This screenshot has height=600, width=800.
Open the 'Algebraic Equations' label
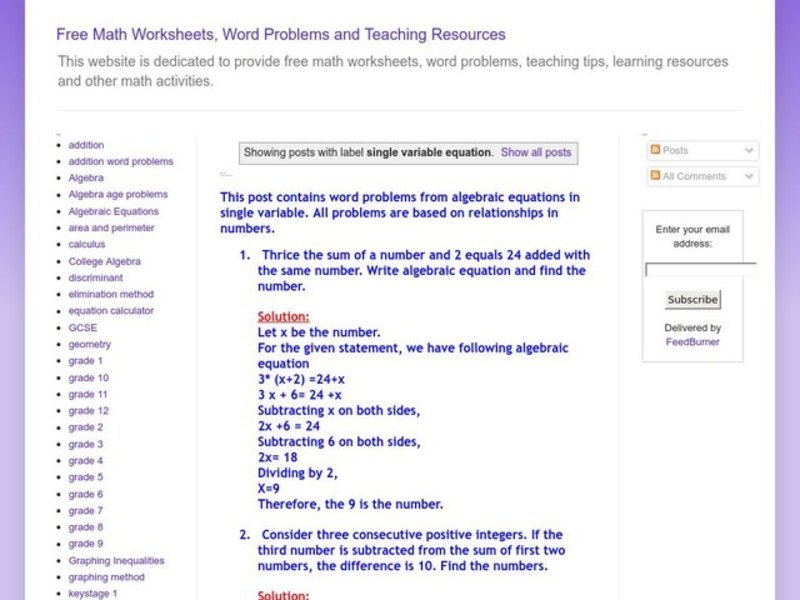pyautogui.click(x=113, y=211)
